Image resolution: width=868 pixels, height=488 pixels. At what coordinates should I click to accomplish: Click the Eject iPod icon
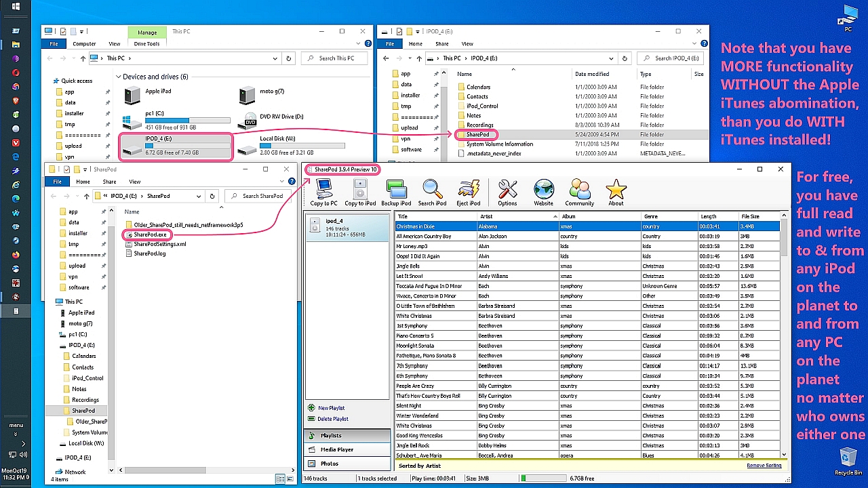coord(468,192)
